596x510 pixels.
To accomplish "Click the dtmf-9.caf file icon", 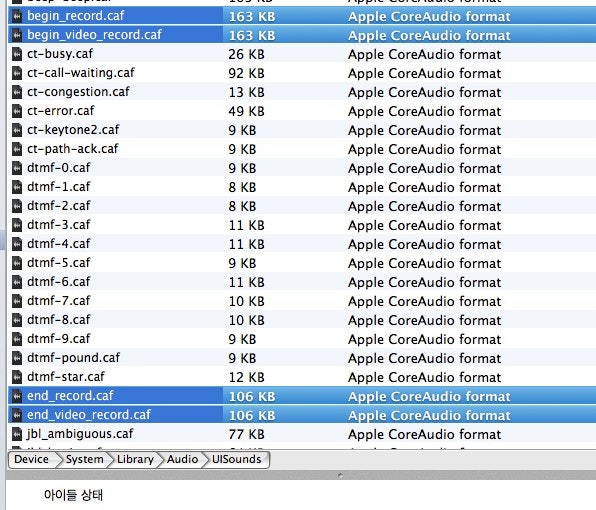I will click(x=17, y=339).
